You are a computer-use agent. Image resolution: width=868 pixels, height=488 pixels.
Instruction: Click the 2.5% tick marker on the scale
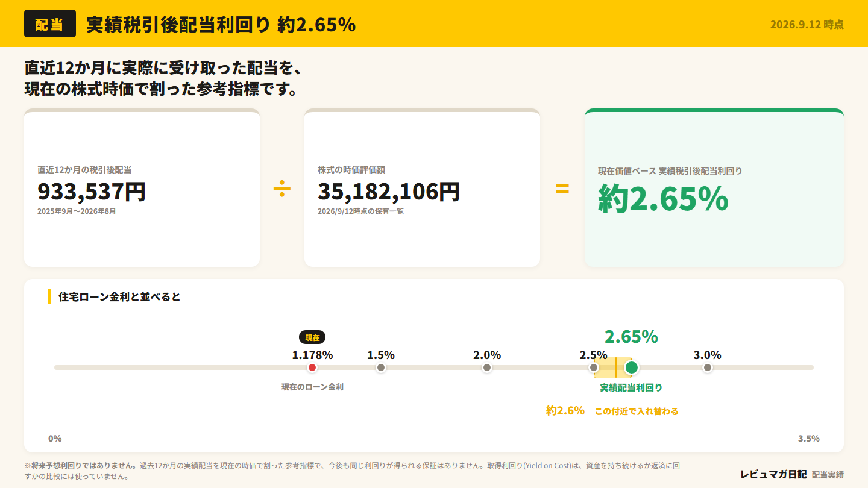(594, 368)
